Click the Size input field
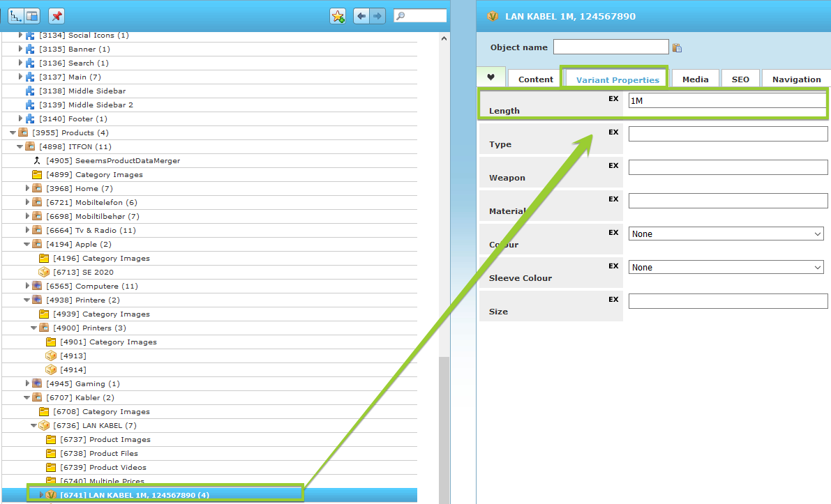Screen dimensions: 831x504 click(728, 301)
